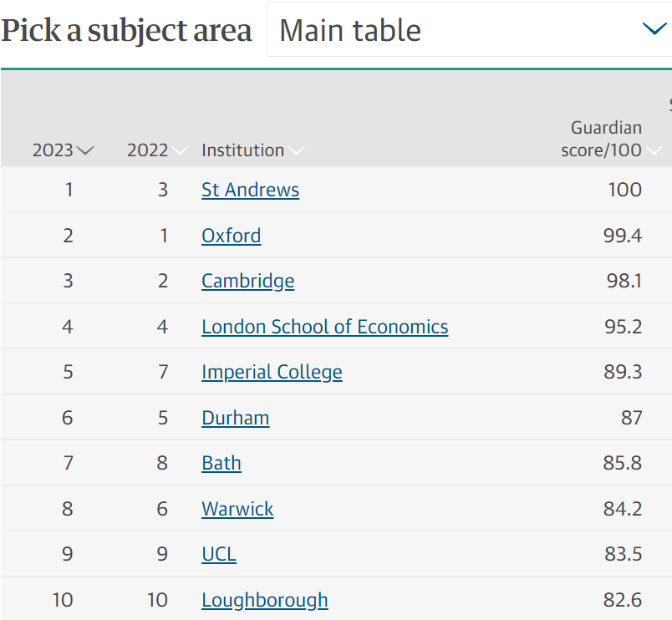
Task: Go to Cambridge institution page
Action: (247, 281)
